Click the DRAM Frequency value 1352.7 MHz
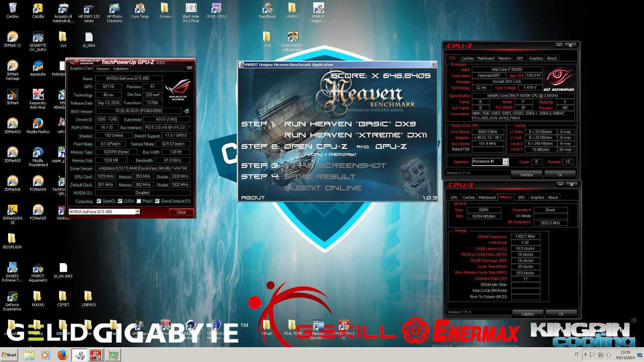This screenshot has height=362, width=644. click(x=525, y=236)
